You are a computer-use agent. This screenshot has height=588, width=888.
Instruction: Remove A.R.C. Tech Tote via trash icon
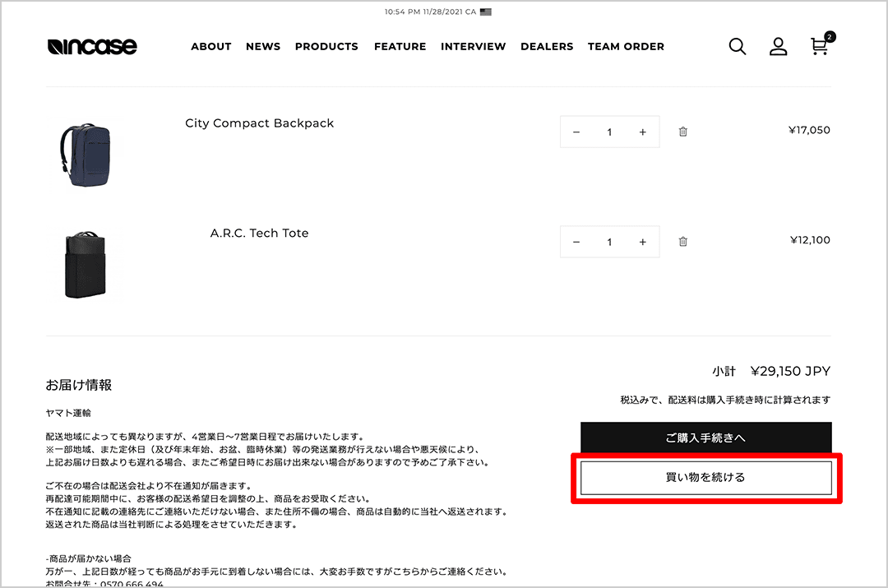click(x=682, y=242)
